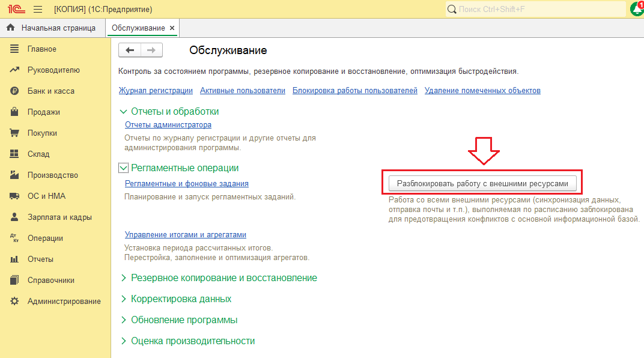Click the search magnifier icon
This screenshot has height=358, width=644.
point(452,9)
